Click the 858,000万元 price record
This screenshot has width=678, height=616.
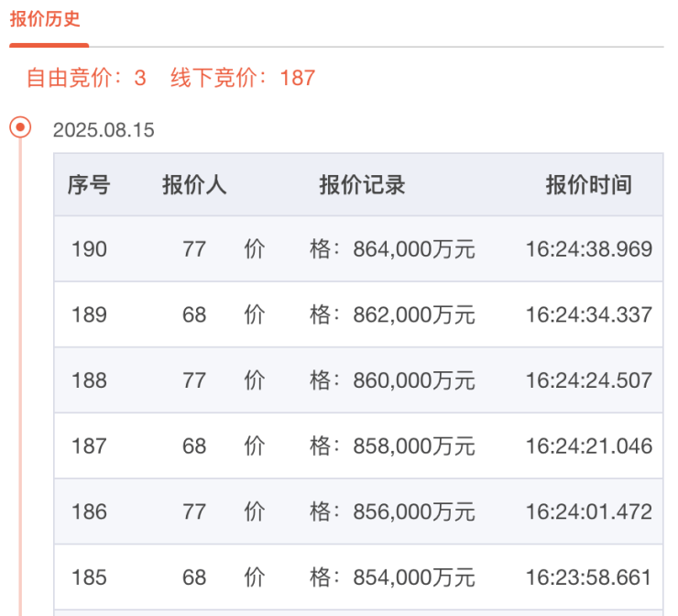pos(413,446)
